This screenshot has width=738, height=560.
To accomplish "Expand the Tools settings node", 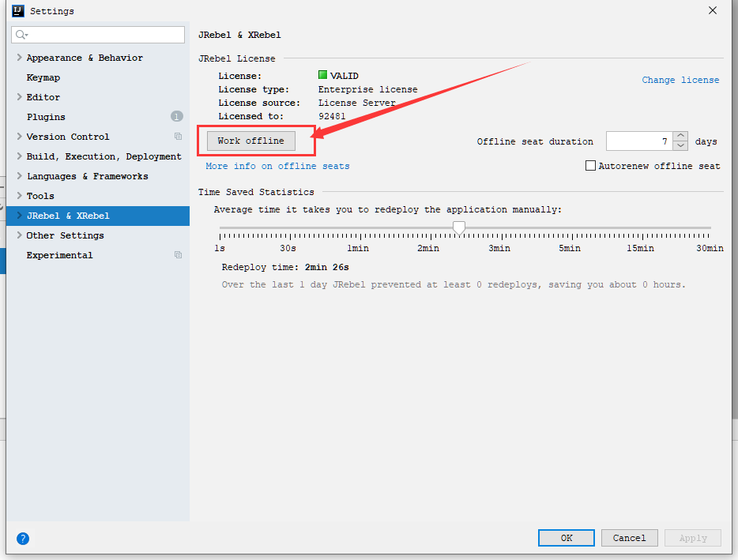I will click(x=19, y=196).
